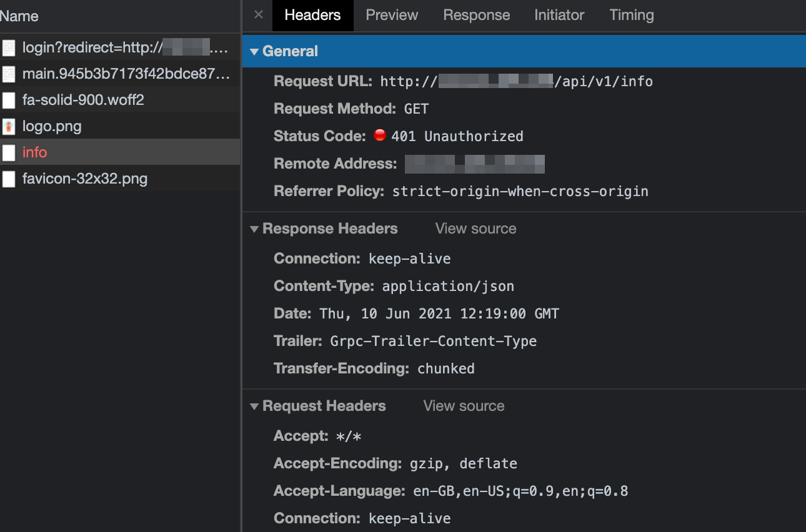This screenshot has width=806, height=532.
Task: Click the login redirect document icon
Action: 9,47
